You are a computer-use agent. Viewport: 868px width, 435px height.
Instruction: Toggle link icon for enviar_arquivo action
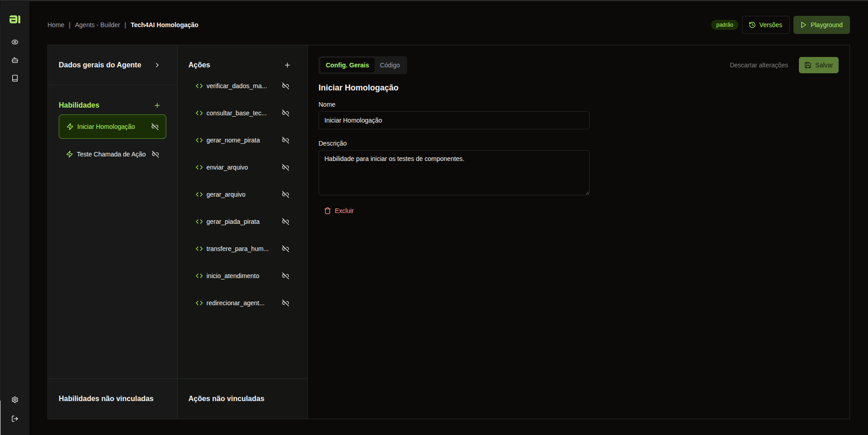pos(286,167)
